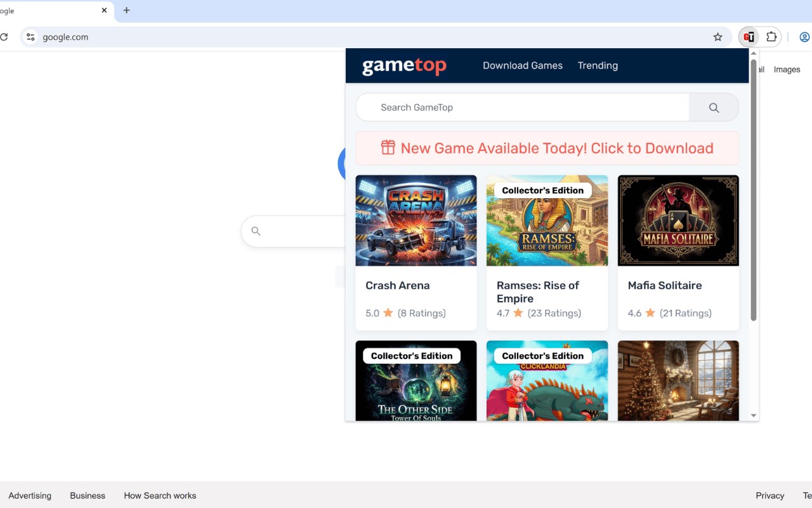Open the Chrome profile avatar
The width and height of the screenshot is (812, 508).
coord(804,37)
